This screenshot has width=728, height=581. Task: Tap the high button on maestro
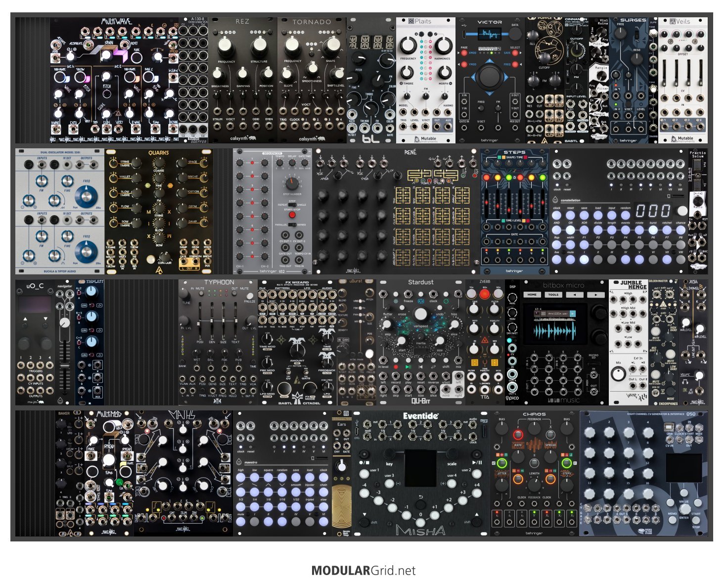tap(241, 478)
